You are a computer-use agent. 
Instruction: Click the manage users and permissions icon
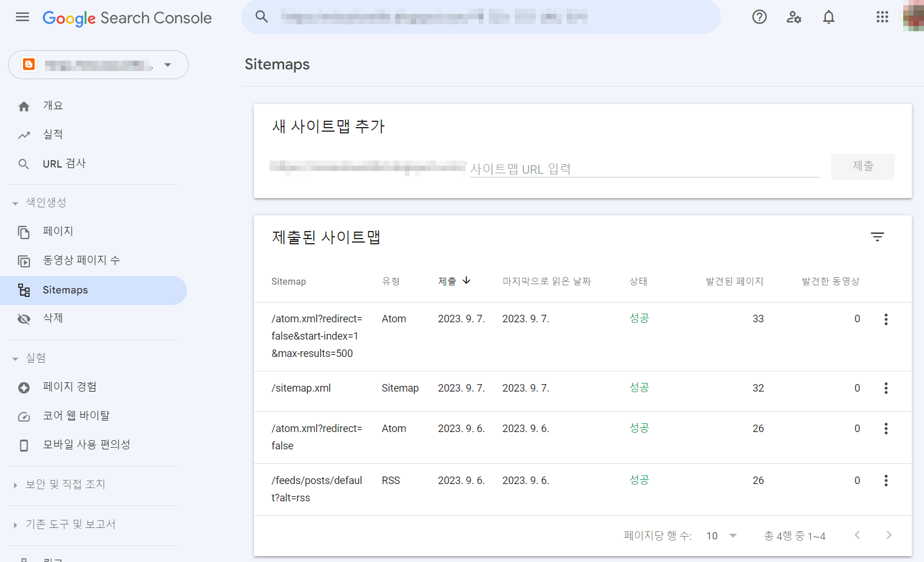click(794, 17)
